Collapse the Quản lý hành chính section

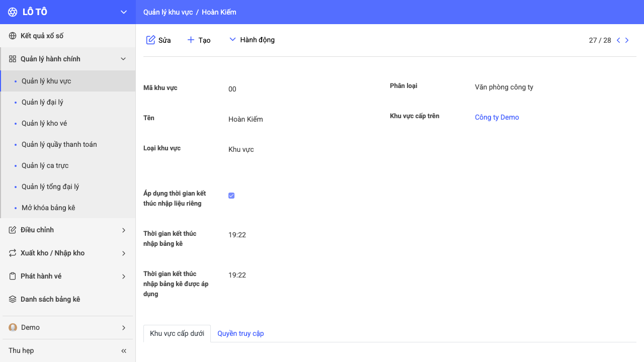coord(123,59)
